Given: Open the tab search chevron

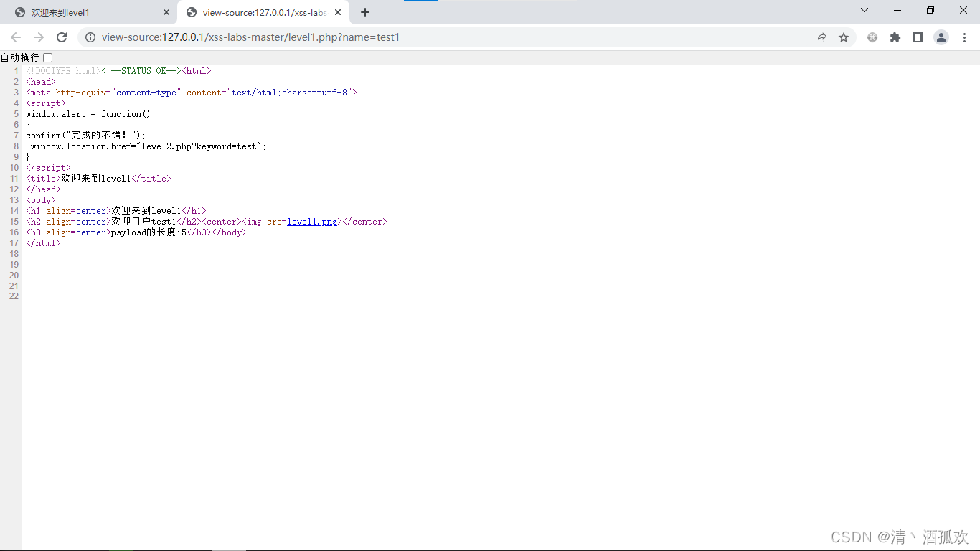Looking at the screenshot, I should click(x=864, y=10).
